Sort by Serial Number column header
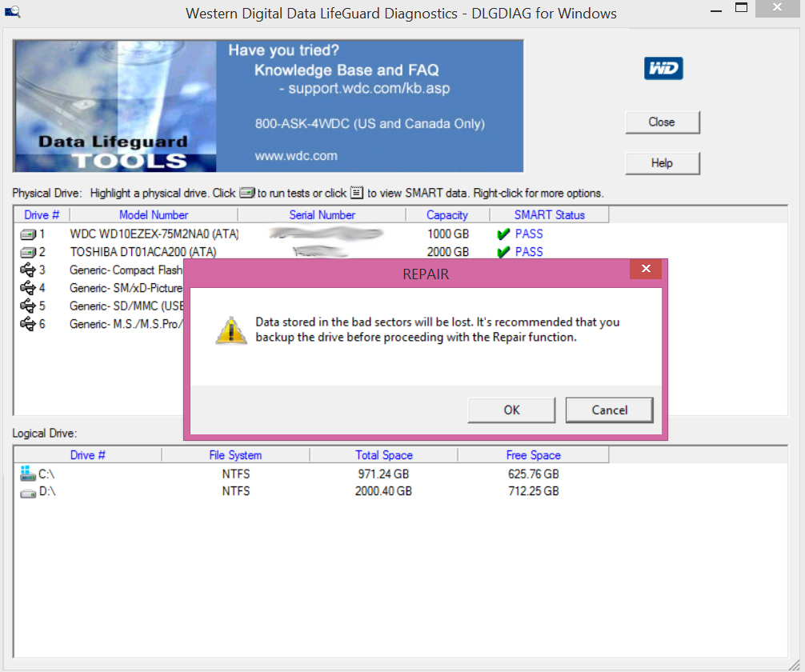The width and height of the screenshot is (805, 672). [322, 215]
